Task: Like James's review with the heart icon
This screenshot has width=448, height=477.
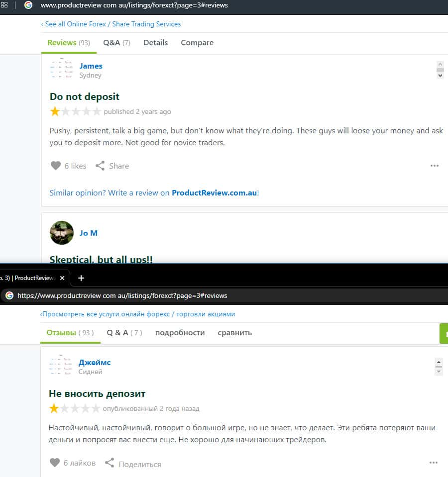Action: coord(55,166)
